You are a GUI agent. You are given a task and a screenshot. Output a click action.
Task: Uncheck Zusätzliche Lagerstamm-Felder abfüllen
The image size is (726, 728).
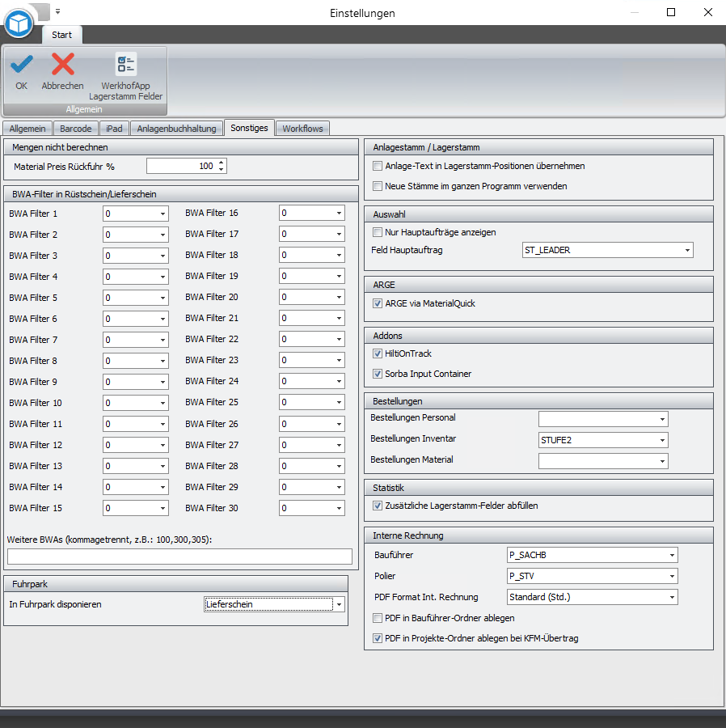coord(378,506)
